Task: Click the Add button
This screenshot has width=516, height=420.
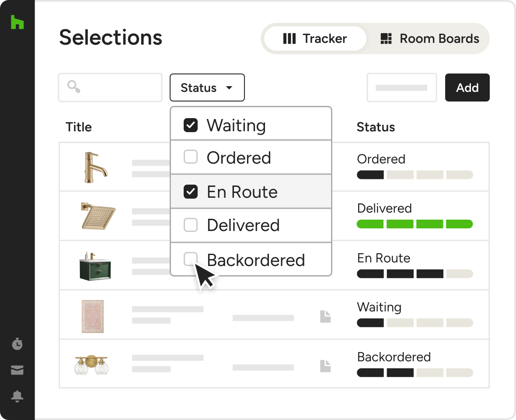Action: [x=467, y=87]
